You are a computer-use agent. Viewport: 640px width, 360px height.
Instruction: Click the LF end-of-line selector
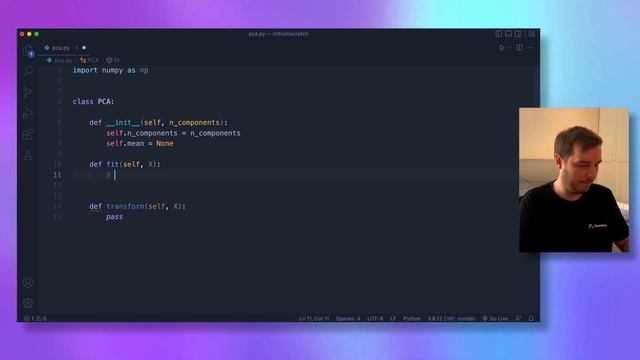pos(393,318)
